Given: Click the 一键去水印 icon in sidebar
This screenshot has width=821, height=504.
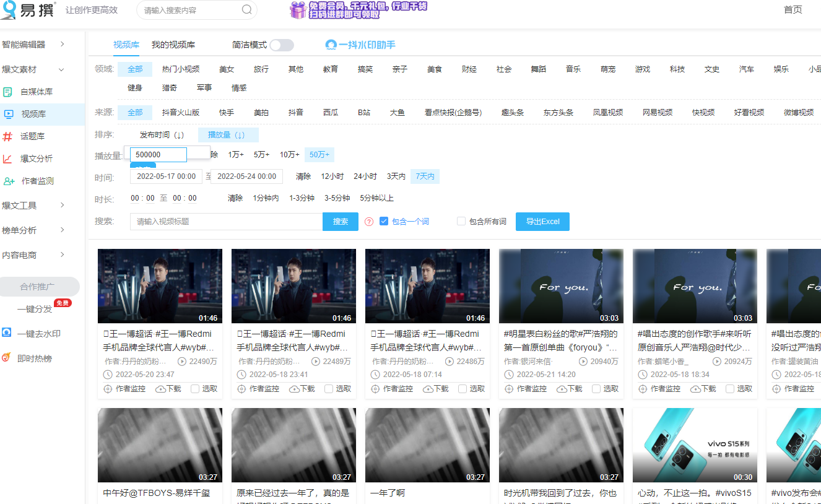Looking at the screenshot, I should click(6, 333).
